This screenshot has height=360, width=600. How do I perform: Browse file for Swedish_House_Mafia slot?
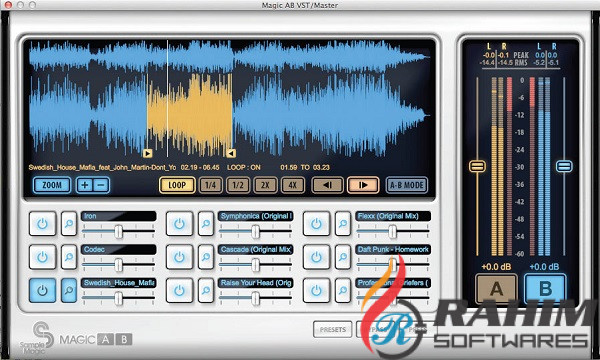(x=69, y=290)
